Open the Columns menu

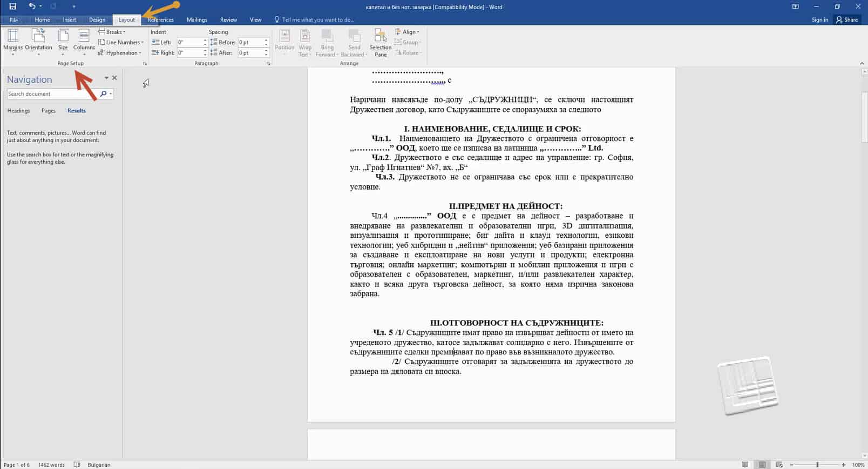click(x=84, y=42)
